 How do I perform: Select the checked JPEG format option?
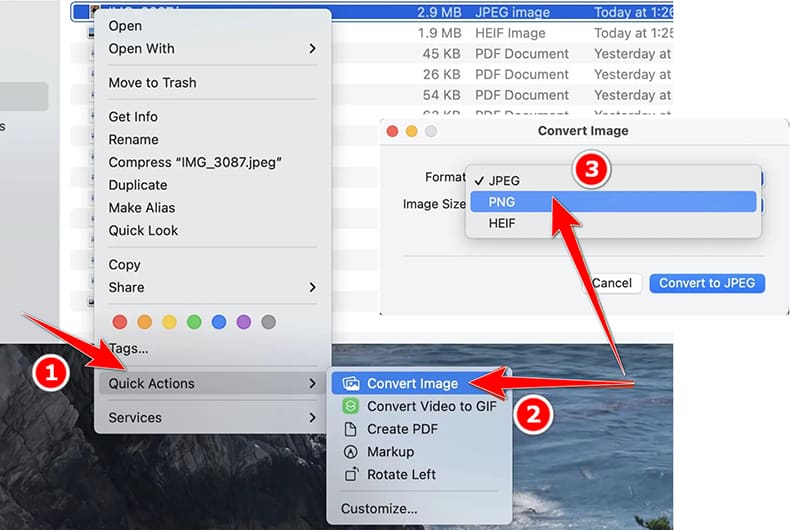pyautogui.click(x=504, y=180)
